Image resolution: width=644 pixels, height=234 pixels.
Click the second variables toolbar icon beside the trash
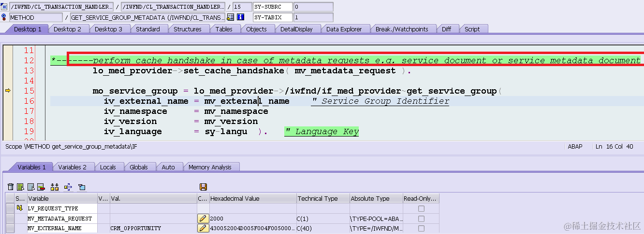(x=20, y=187)
